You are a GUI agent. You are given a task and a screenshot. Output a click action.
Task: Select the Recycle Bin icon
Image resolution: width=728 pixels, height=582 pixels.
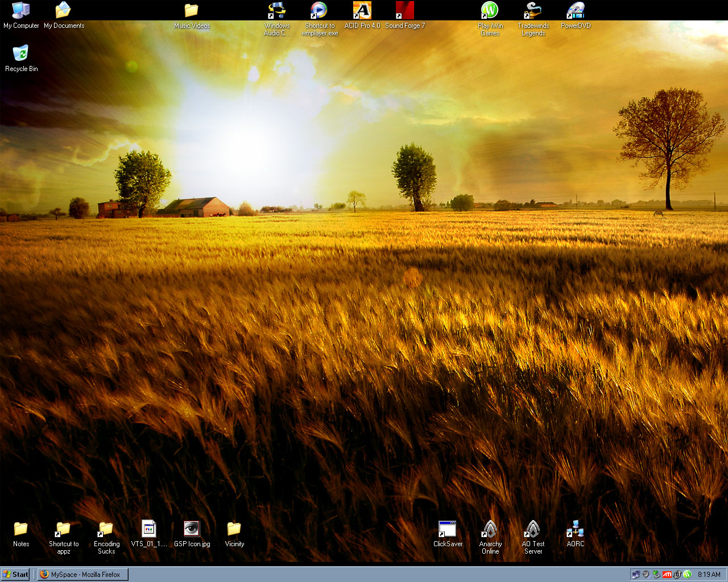click(x=21, y=54)
